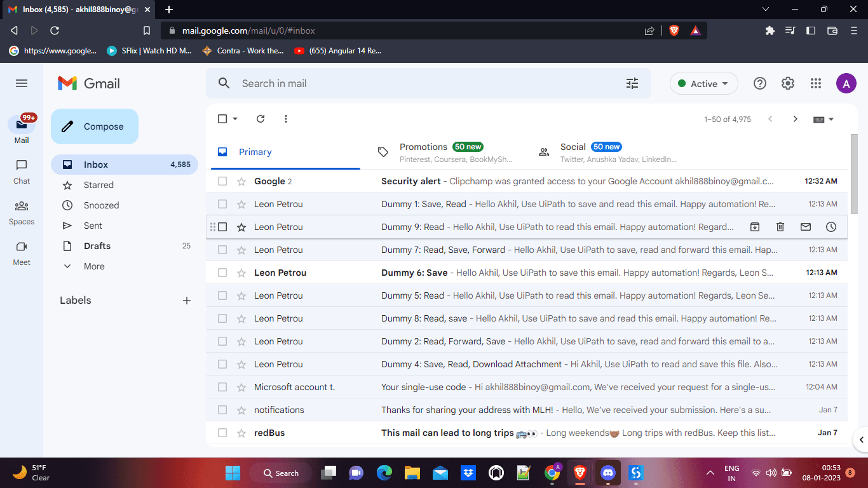Open the Snoozed folder

click(125, 205)
